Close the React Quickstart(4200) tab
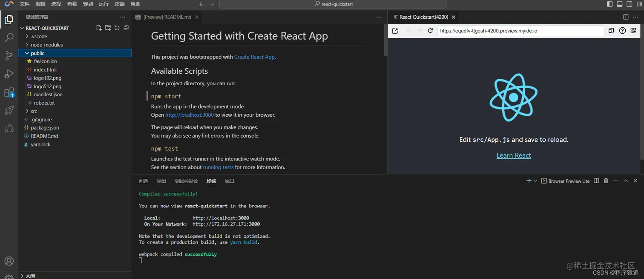Screen dimensions: 644x279 (454, 17)
